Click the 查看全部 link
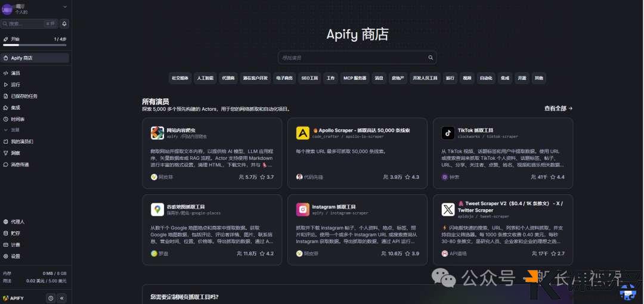644x304 pixels. click(558, 108)
